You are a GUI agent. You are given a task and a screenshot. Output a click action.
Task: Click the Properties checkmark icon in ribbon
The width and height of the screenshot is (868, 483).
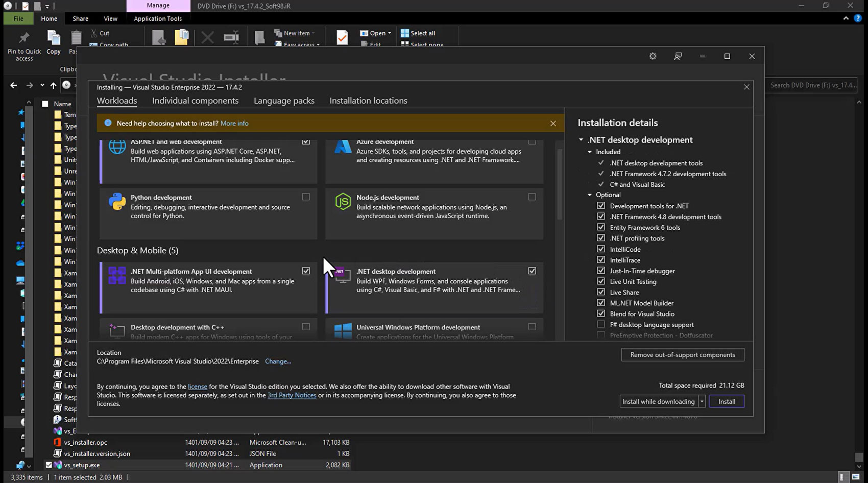point(342,37)
